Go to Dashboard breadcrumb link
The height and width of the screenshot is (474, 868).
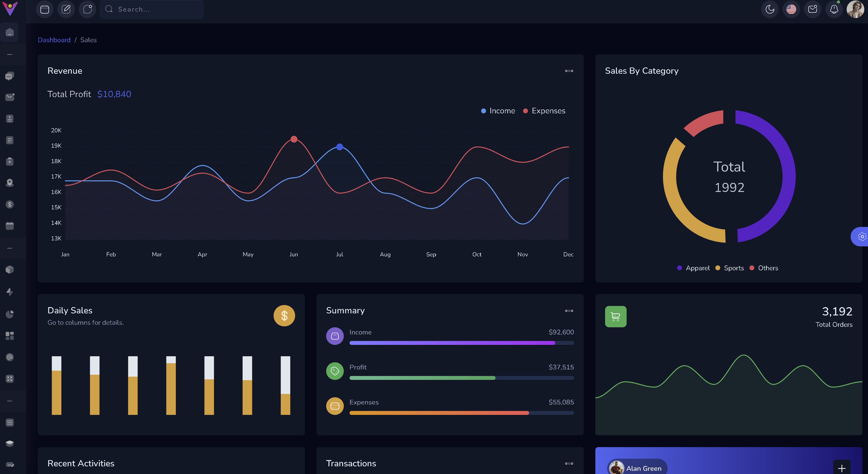(x=54, y=40)
